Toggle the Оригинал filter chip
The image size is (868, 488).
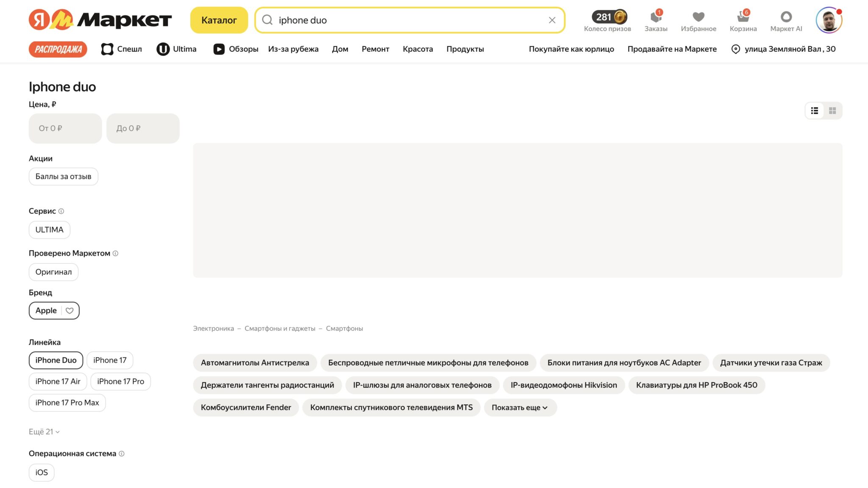[x=53, y=272]
